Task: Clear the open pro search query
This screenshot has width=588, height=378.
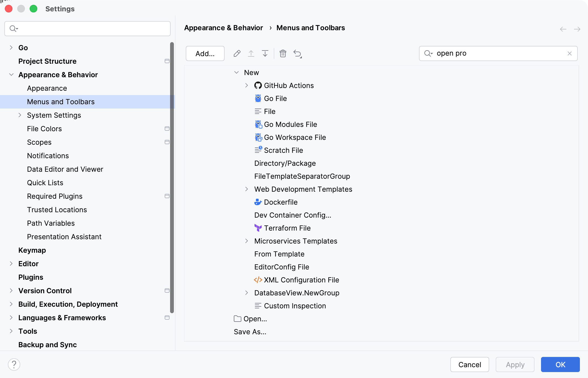Action: pyautogui.click(x=570, y=53)
